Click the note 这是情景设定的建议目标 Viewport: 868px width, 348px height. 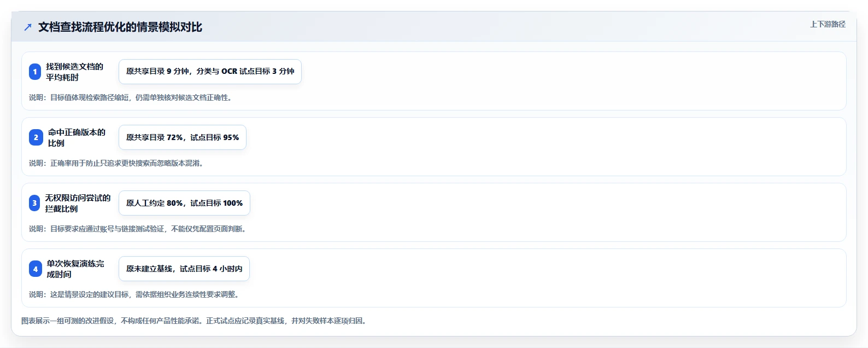[134, 294]
